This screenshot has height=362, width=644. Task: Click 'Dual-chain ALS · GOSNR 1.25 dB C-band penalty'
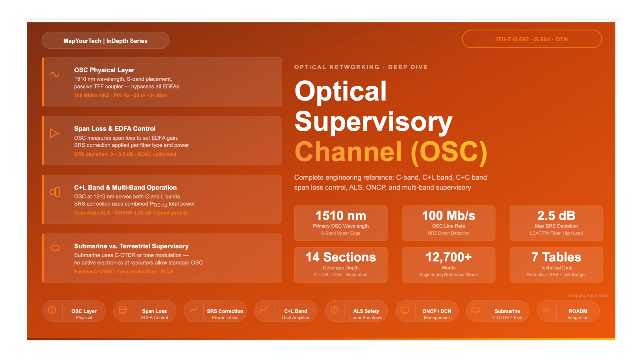coord(131,213)
